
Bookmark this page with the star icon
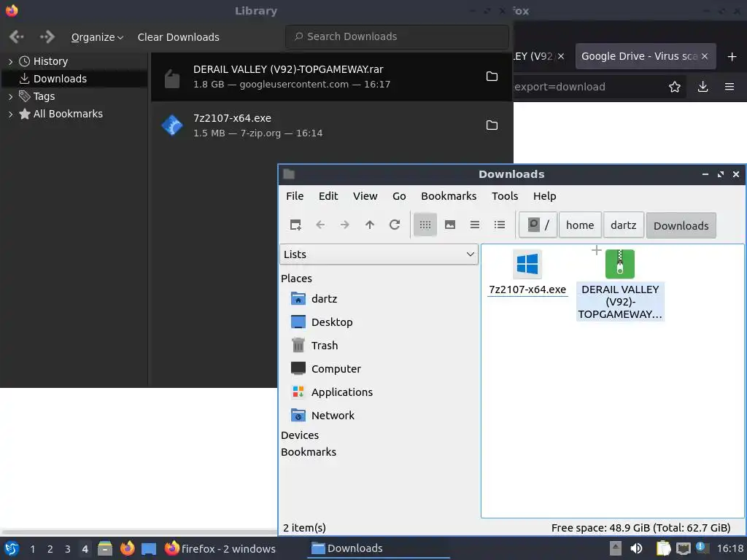tap(675, 87)
